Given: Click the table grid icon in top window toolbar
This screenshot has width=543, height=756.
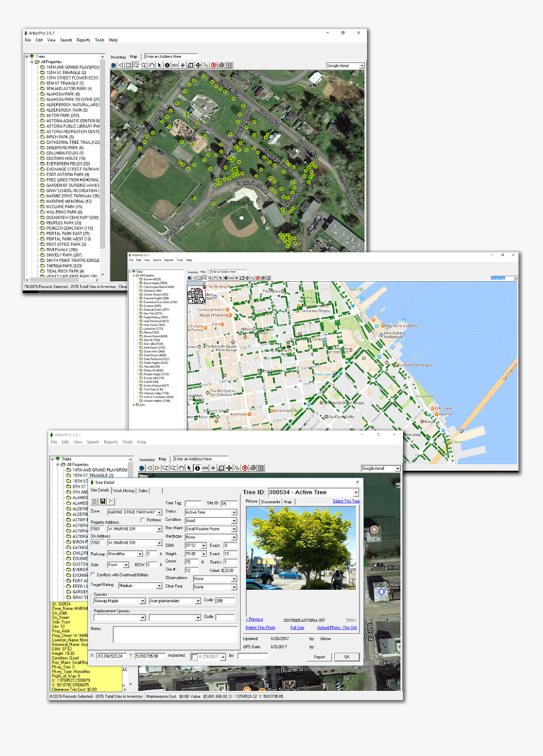Looking at the screenshot, I should point(229,65).
